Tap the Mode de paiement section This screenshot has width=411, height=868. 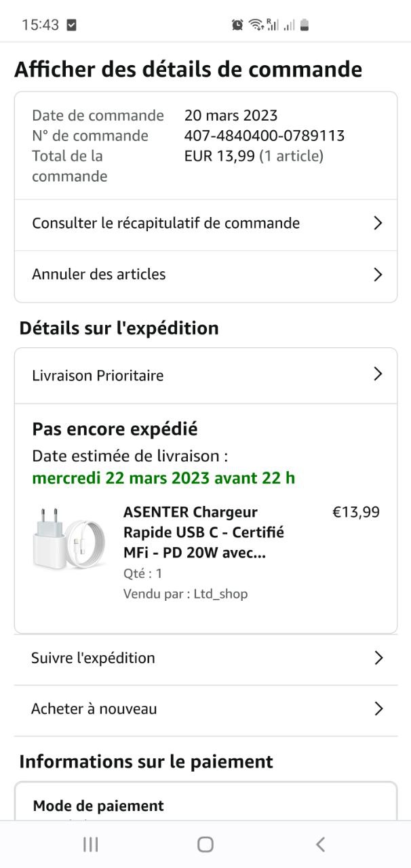coord(98,806)
